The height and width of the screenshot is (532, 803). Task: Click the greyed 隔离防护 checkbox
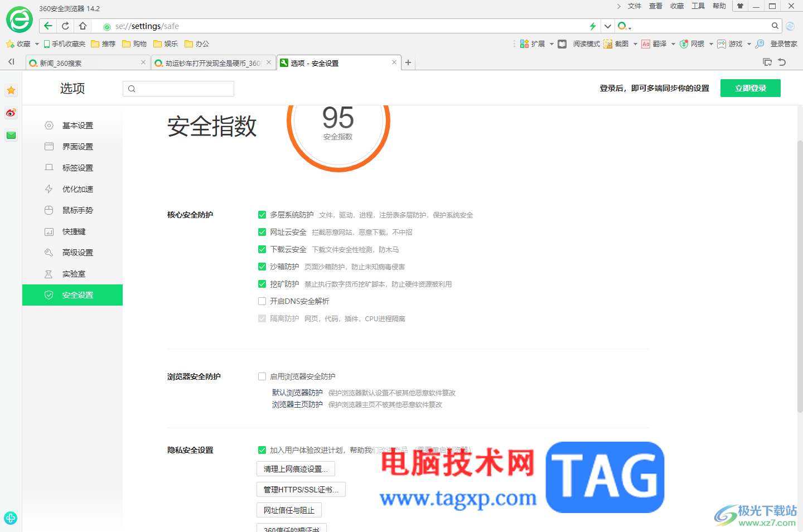(262, 318)
